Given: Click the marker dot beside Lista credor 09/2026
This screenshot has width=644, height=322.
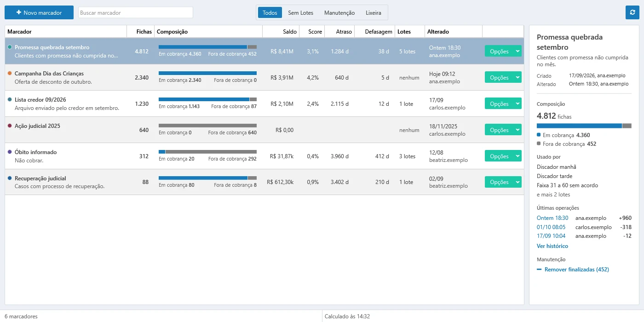Looking at the screenshot, I should (10, 99).
